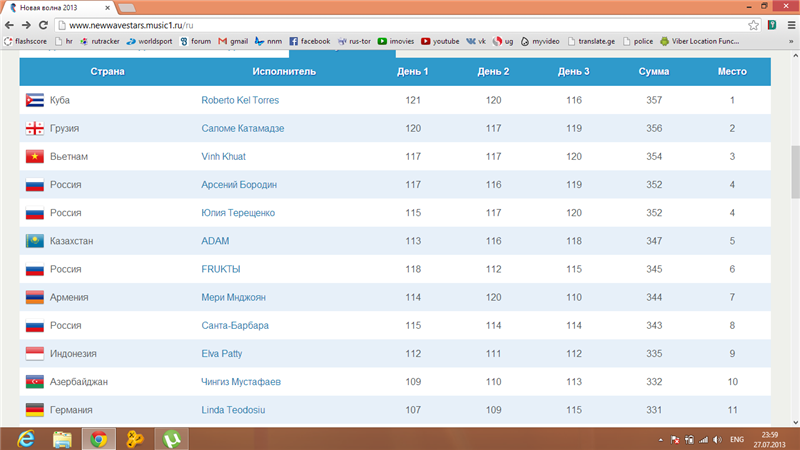
Task: Open the vk bookmark
Action: click(476, 41)
